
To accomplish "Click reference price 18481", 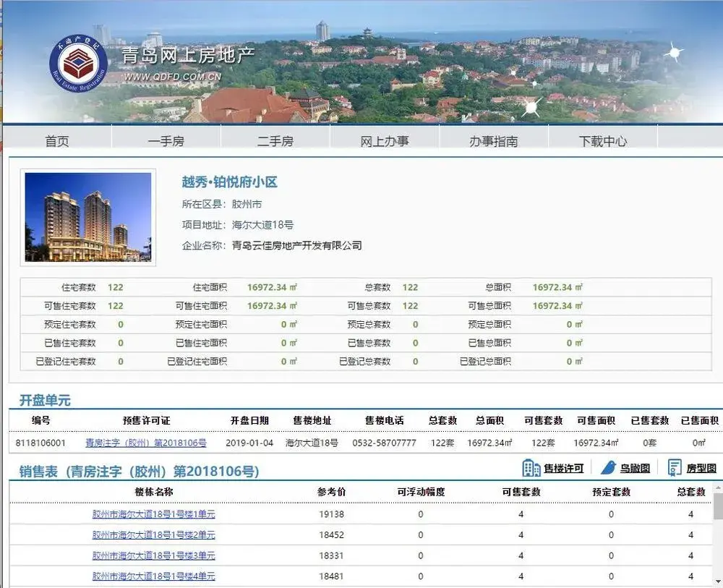I will [x=331, y=576].
